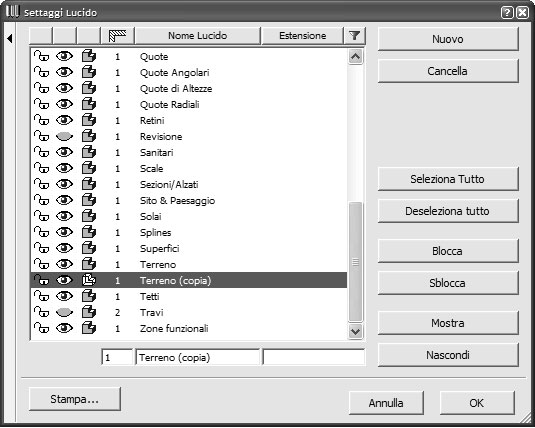Click the intersection priority column header icon
This screenshot has height=428, width=535.
[x=117, y=35]
